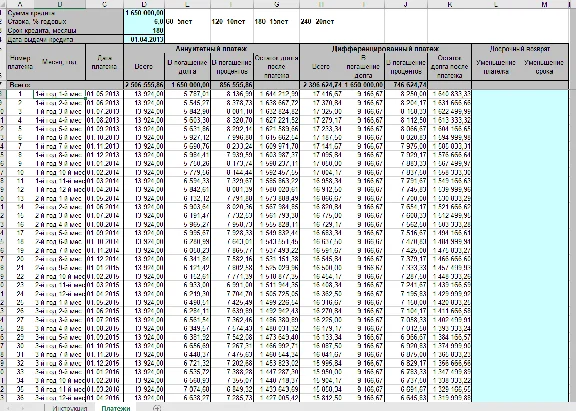Click the cell with value 8 250,00

[406, 94]
